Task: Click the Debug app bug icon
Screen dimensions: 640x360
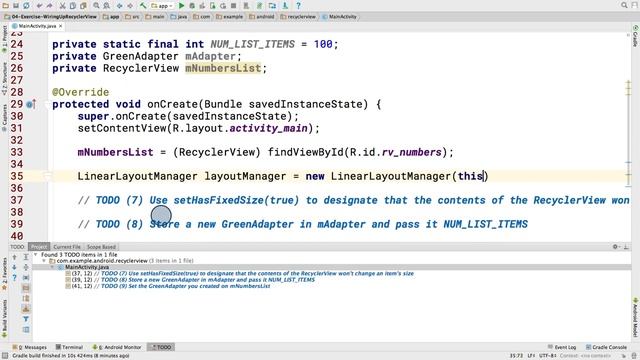Action: (192, 6)
